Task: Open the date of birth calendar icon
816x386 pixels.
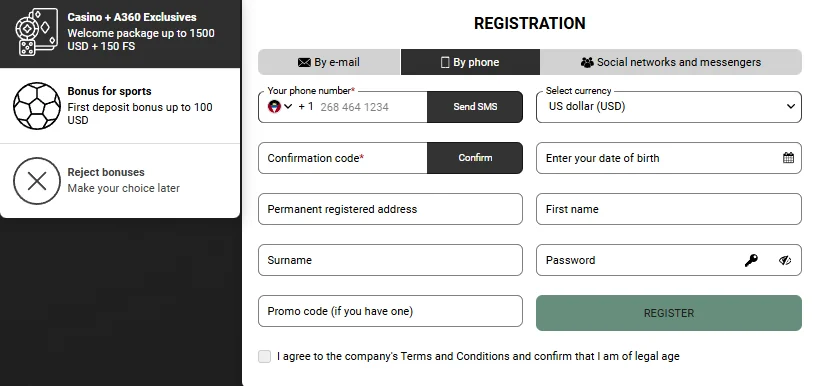Action: pyautogui.click(x=788, y=158)
